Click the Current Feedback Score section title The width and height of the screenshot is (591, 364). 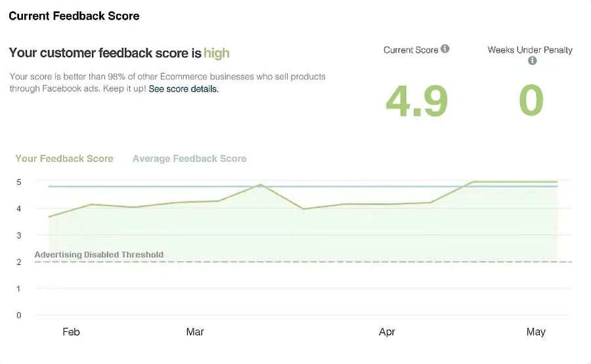[74, 16]
